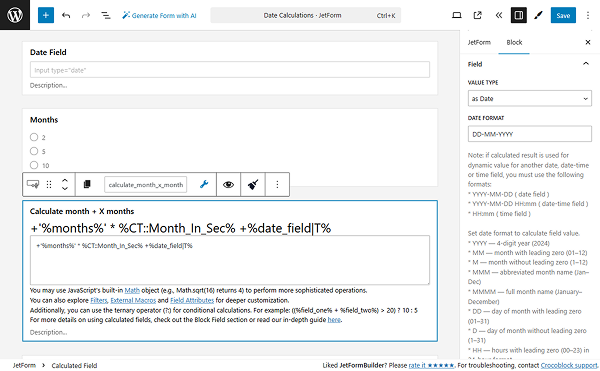Click JetForm in the breadcrumb
Viewport: 600px width, 371px height.
[24, 365]
